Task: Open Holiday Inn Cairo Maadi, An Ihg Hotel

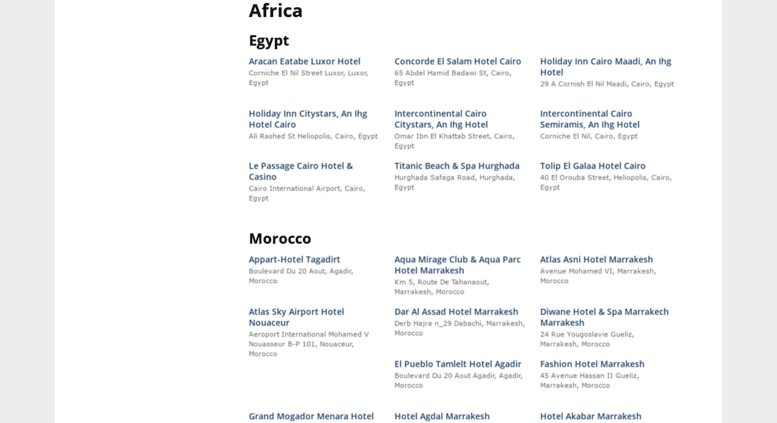Action: pos(606,67)
